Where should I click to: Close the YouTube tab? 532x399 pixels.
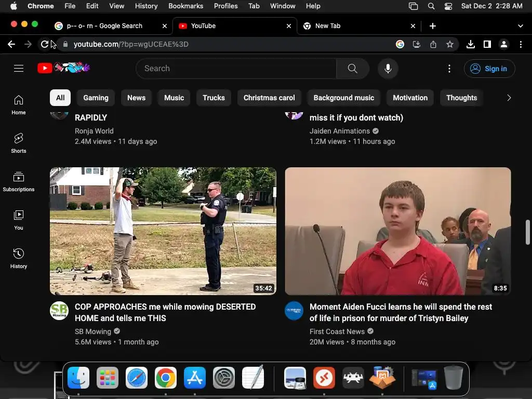click(x=289, y=26)
